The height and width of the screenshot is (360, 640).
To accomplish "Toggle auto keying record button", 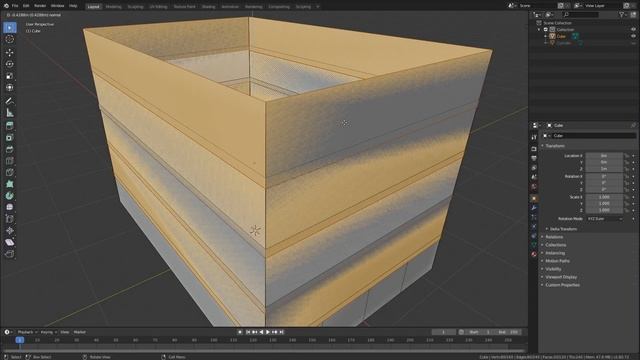I will click(x=240, y=332).
